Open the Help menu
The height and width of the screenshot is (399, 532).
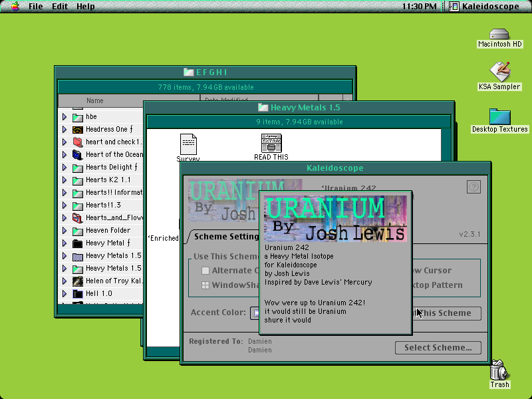point(86,6)
